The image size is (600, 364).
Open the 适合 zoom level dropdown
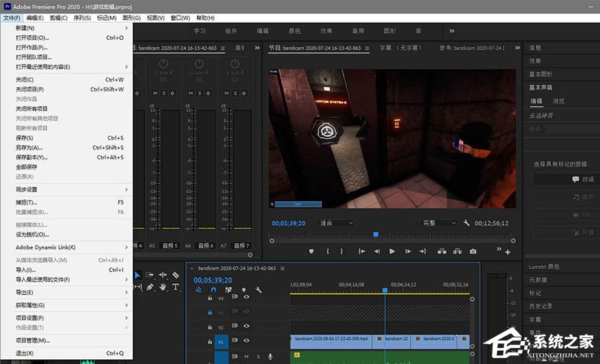[x=337, y=223]
